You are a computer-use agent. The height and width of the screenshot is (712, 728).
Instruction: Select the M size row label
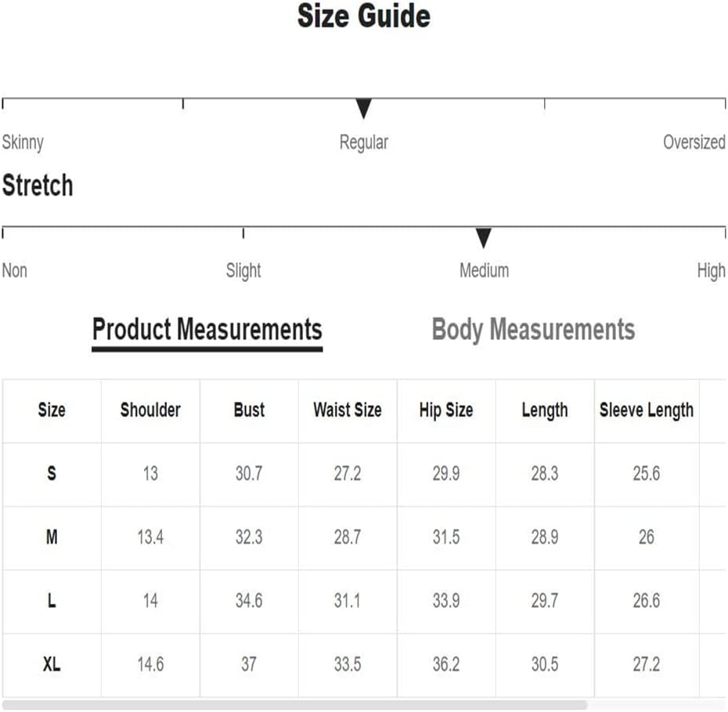[x=52, y=537]
